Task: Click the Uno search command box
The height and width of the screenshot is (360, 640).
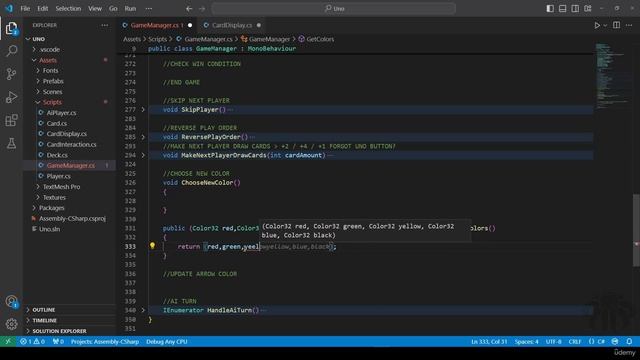Action: [x=334, y=8]
